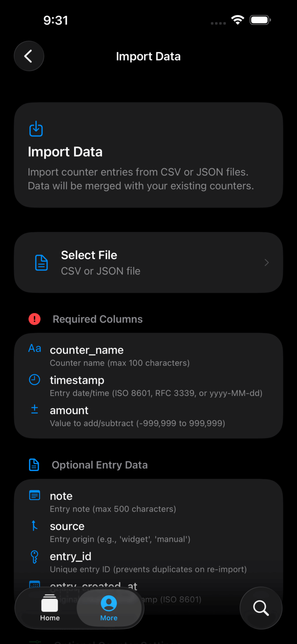297x644 pixels.
Task: Click the note lines icon
Action: point(35,495)
